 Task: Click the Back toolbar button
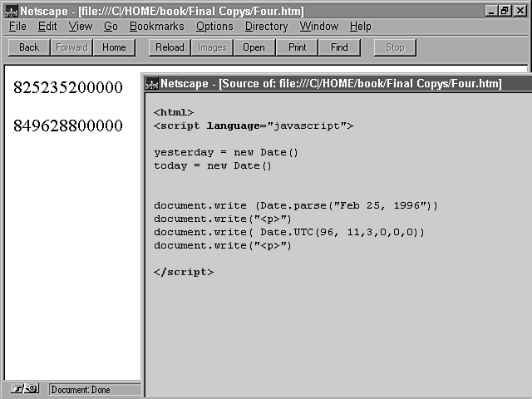[29, 47]
